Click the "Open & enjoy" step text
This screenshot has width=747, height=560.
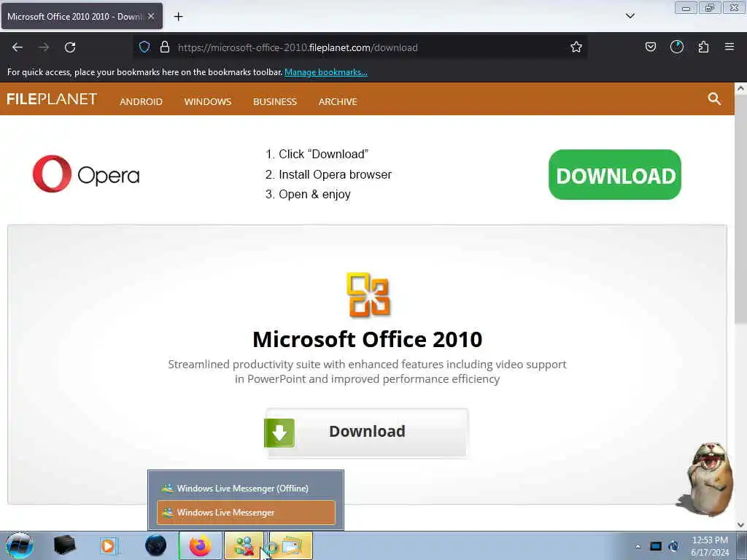point(314,194)
